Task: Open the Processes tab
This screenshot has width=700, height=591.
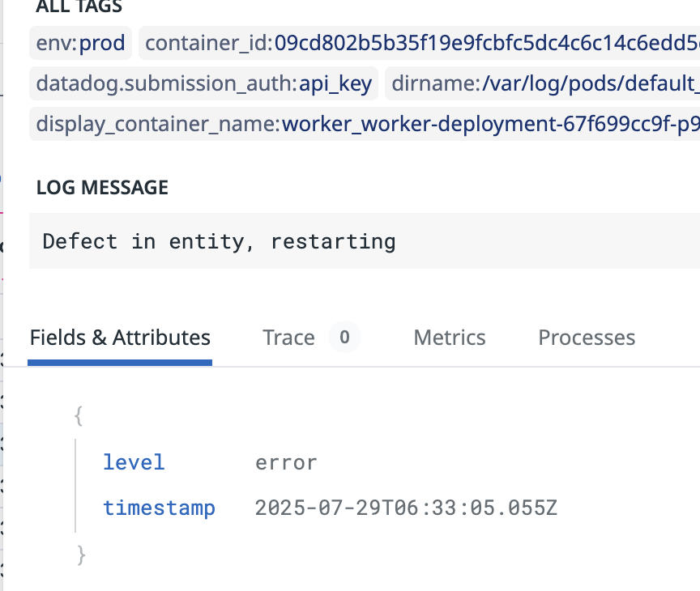Action: 587,338
